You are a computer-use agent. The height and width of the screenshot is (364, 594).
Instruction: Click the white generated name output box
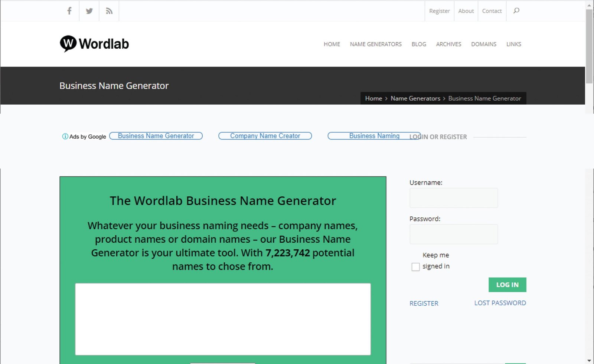(x=223, y=319)
